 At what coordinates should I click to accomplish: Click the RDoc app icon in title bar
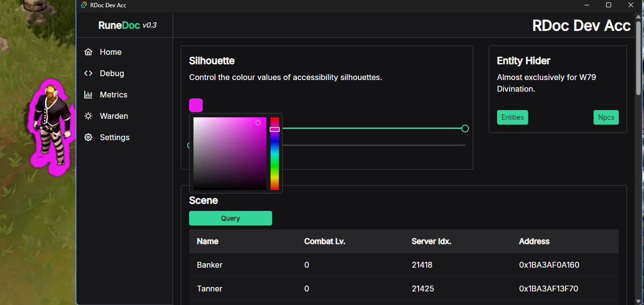tap(84, 5)
